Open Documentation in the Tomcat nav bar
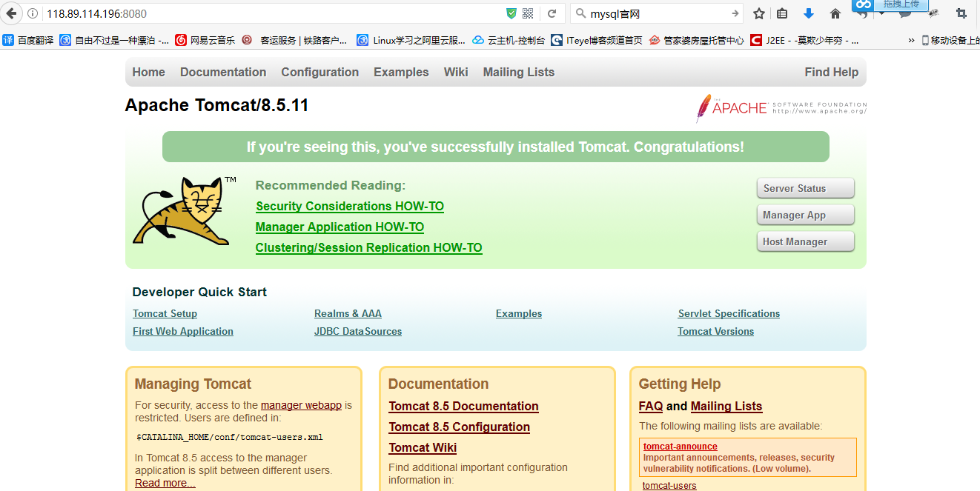 pyautogui.click(x=223, y=72)
